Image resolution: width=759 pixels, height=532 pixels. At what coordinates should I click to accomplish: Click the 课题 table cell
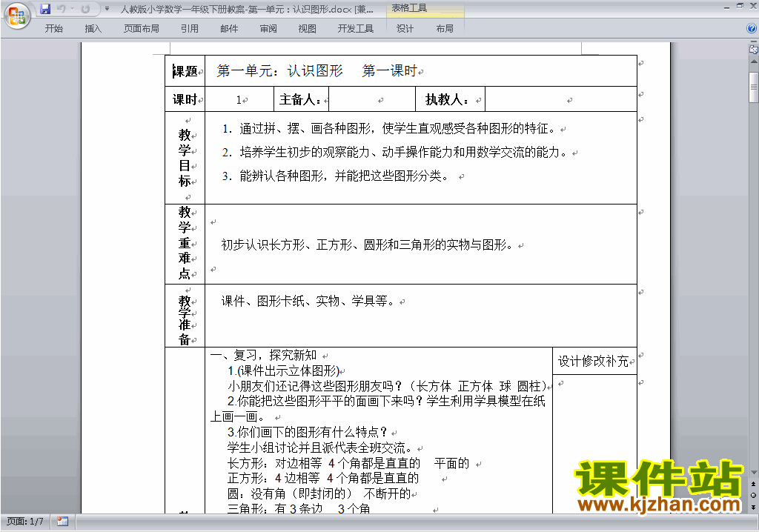coord(185,71)
